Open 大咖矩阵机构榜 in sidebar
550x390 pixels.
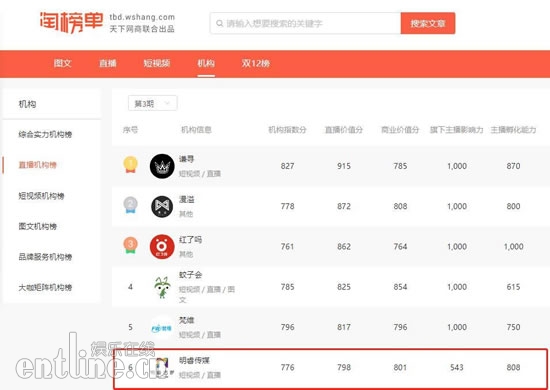[x=45, y=288]
